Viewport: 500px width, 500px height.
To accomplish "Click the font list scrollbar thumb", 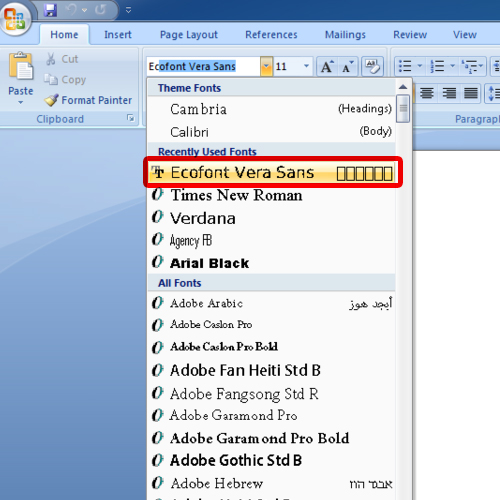I will (403, 108).
